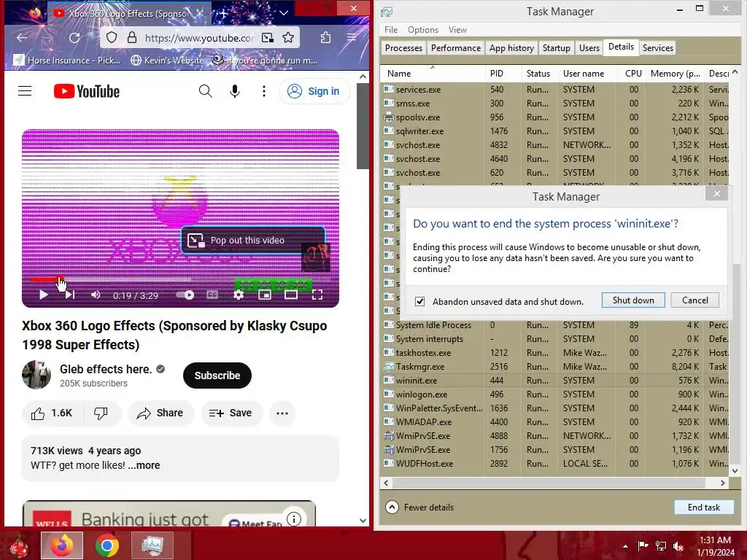Click End task button

click(704, 507)
